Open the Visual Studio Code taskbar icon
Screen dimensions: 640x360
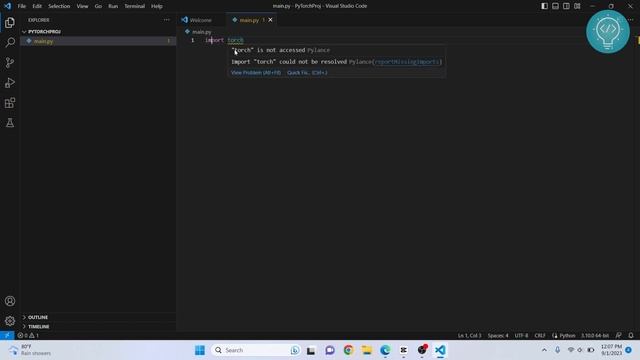pyautogui.click(x=440, y=350)
